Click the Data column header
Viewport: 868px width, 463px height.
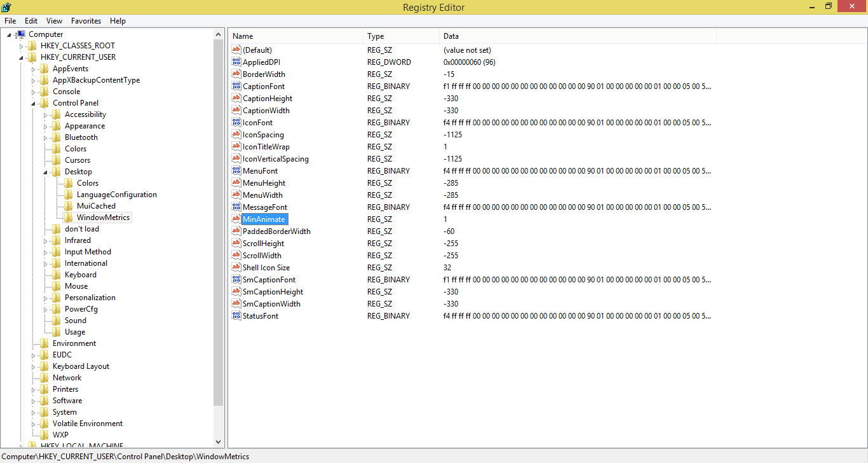click(x=578, y=36)
